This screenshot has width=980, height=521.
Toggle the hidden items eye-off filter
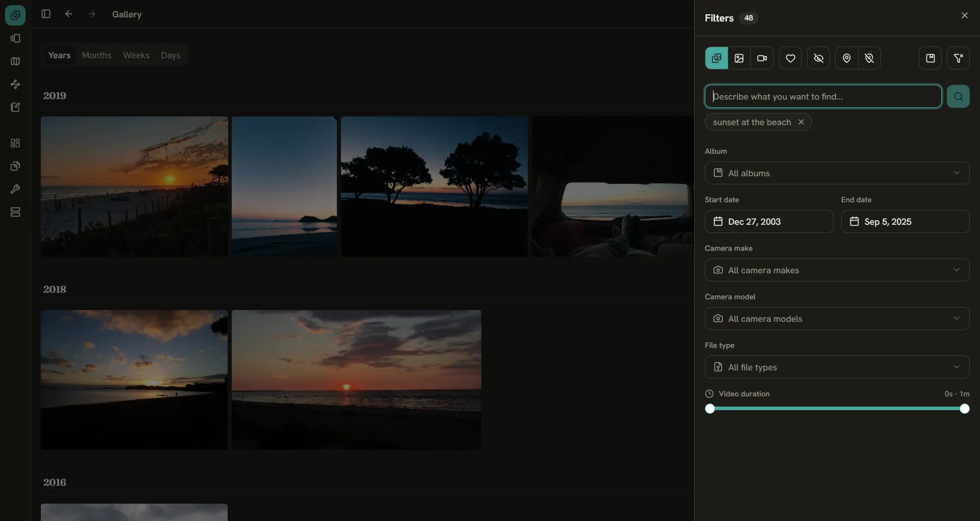[x=818, y=58]
